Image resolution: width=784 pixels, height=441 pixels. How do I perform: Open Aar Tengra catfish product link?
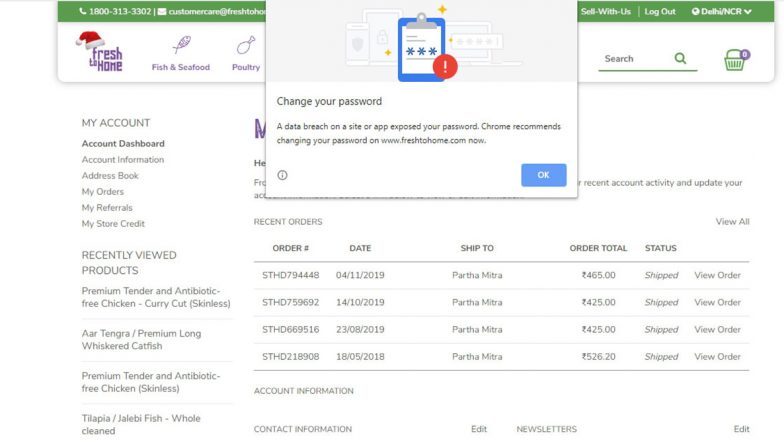(142, 340)
